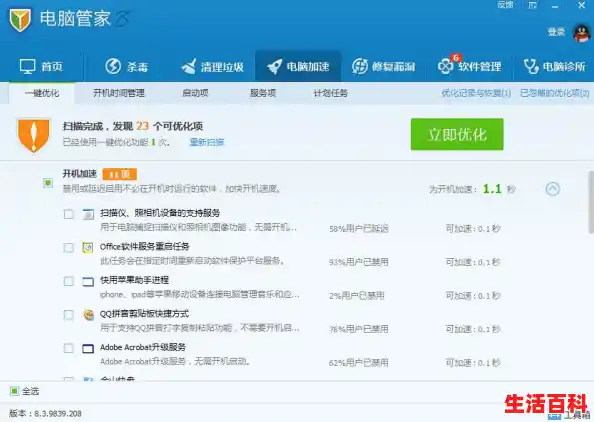Click the QQ拼音 item icon

[88, 315]
